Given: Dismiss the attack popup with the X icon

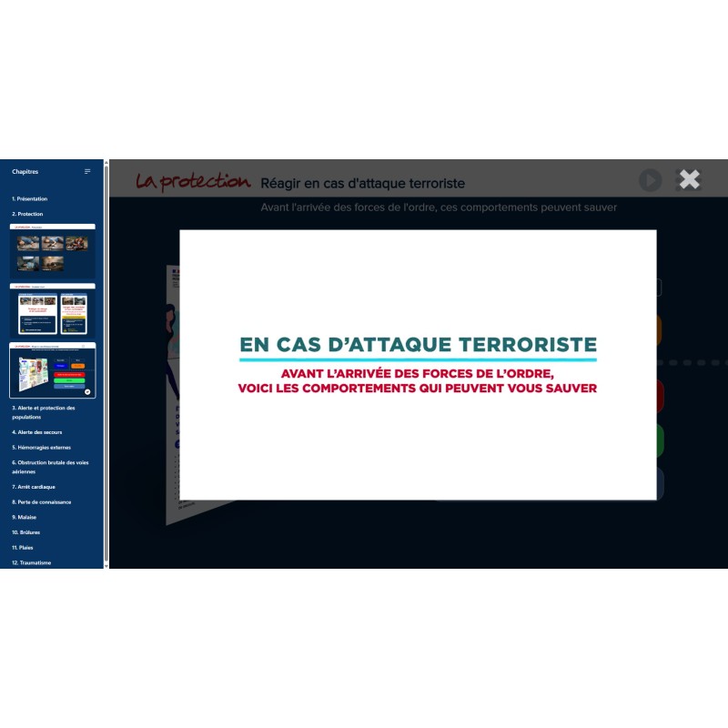Looking at the screenshot, I should tap(689, 179).
